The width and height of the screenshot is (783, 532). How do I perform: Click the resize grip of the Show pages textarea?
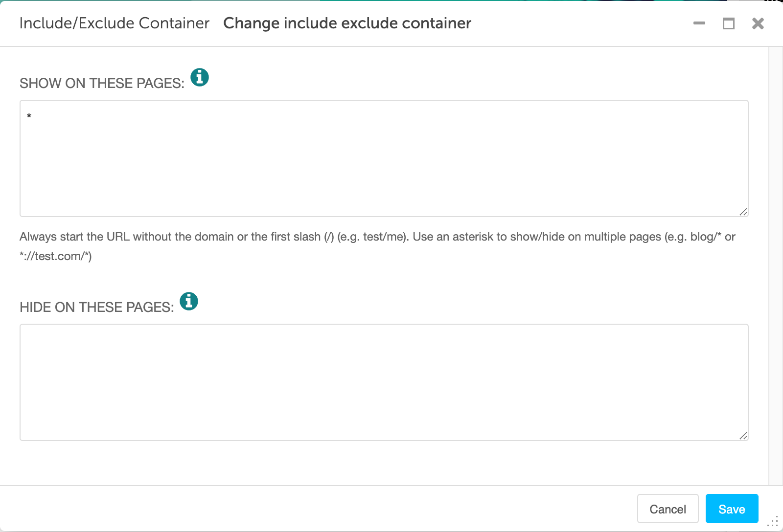tap(743, 212)
